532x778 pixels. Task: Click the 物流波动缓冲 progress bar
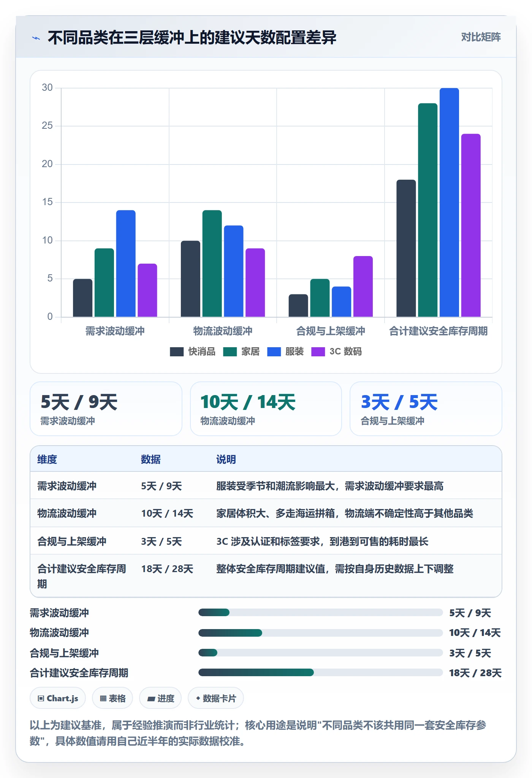pos(320,633)
